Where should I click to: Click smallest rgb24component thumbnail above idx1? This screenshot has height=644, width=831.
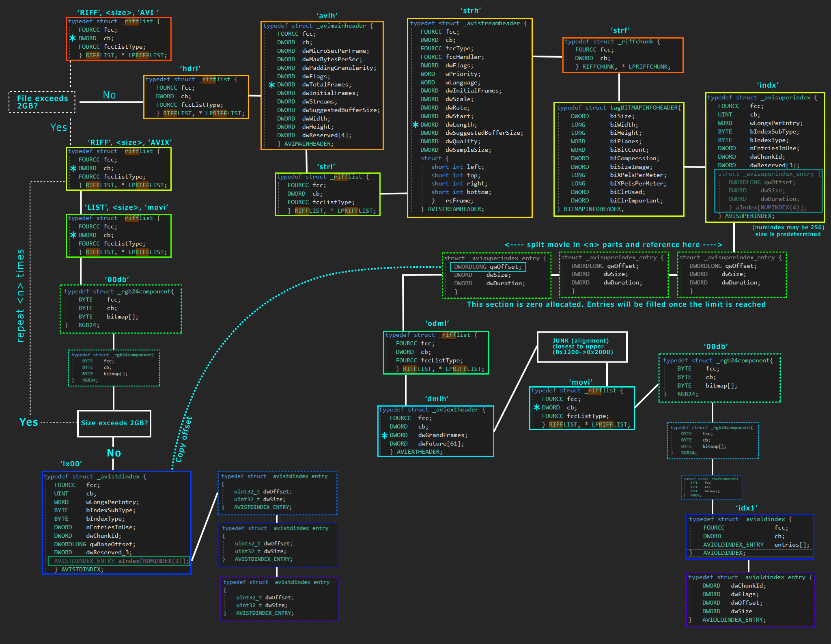(x=712, y=487)
